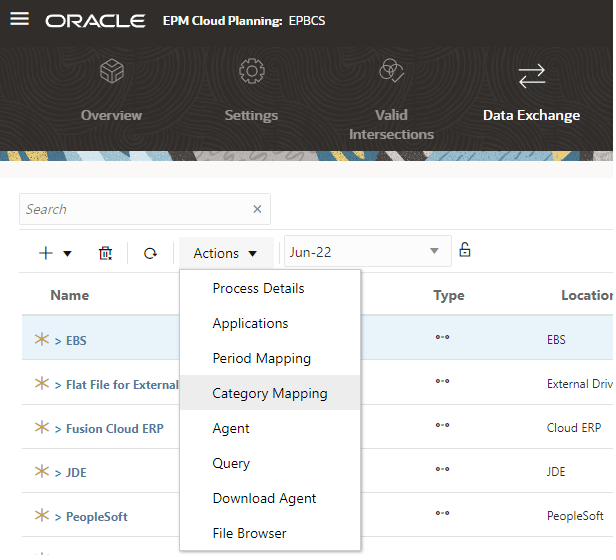Open the Data Exchange arrows icon
Image resolution: width=616 pixels, height=560 pixels.
532,75
